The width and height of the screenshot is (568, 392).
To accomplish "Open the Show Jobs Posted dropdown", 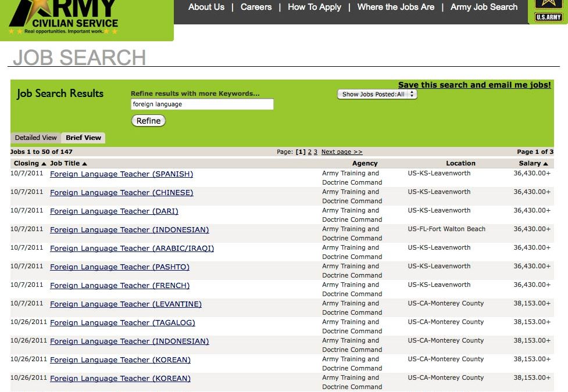I will (377, 94).
